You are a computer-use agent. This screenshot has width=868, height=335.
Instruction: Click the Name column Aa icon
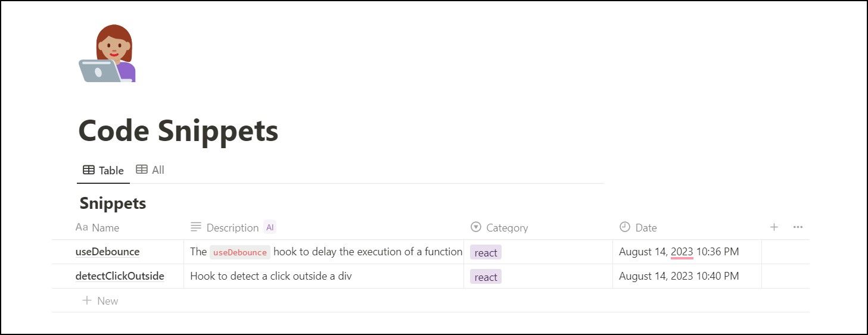point(82,227)
